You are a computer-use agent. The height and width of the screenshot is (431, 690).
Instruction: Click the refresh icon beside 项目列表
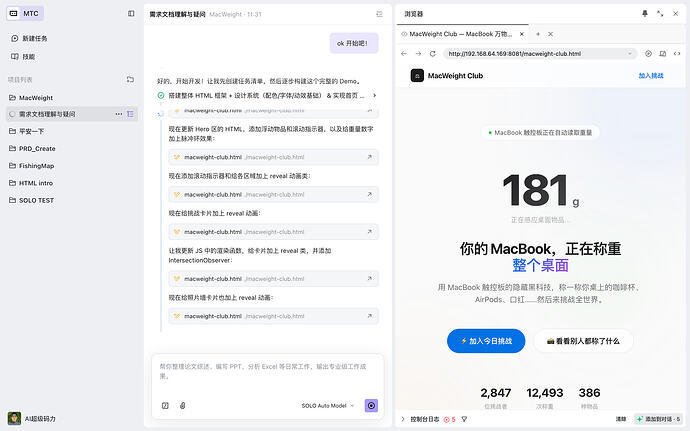(x=130, y=79)
